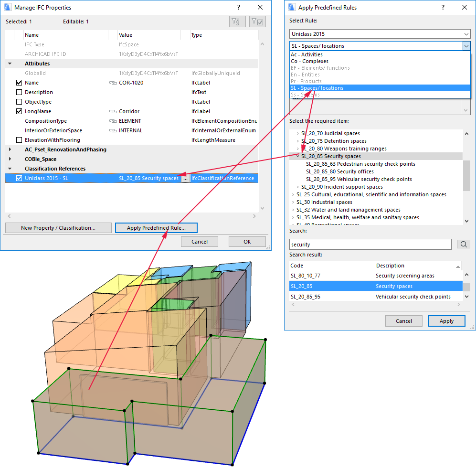This screenshot has height=469, width=476.
Task: Select EF - Elements/ functions option
Action: pyautogui.click(x=380, y=68)
